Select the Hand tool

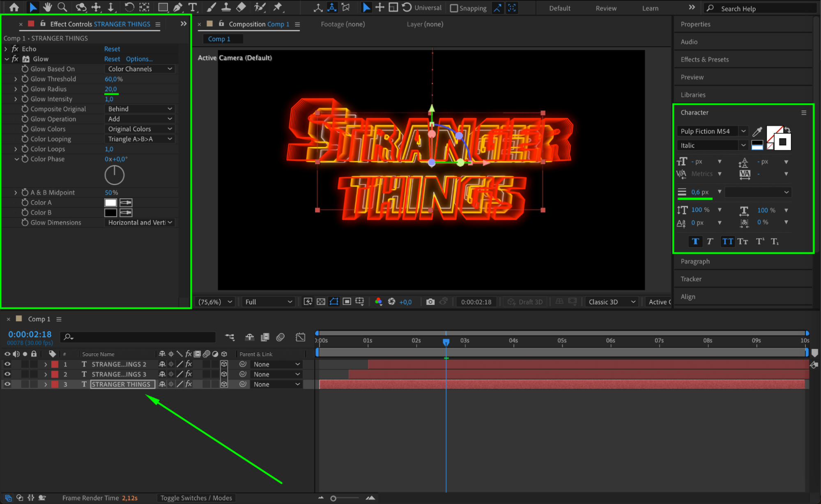point(48,7)
